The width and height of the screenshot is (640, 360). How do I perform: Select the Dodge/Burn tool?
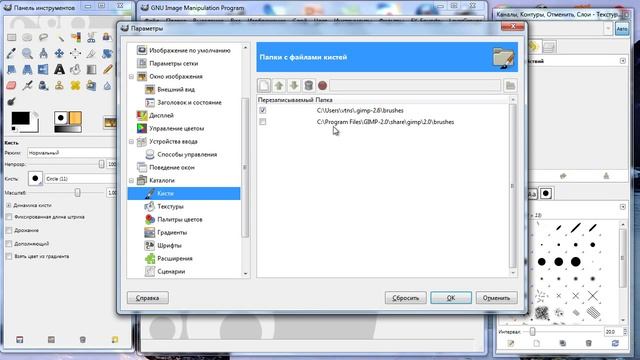tap(11, 101)
